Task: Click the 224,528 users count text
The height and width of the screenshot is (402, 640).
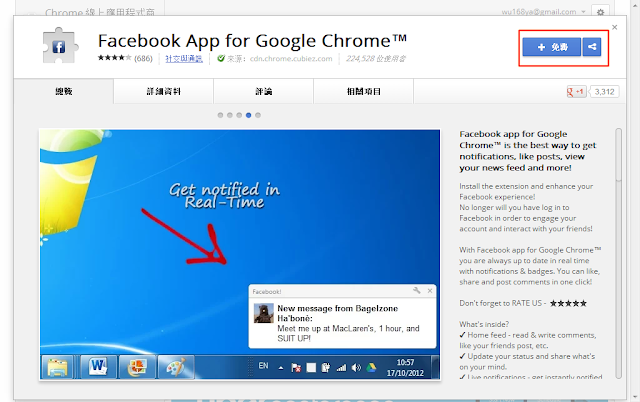Action: point(376,59)
